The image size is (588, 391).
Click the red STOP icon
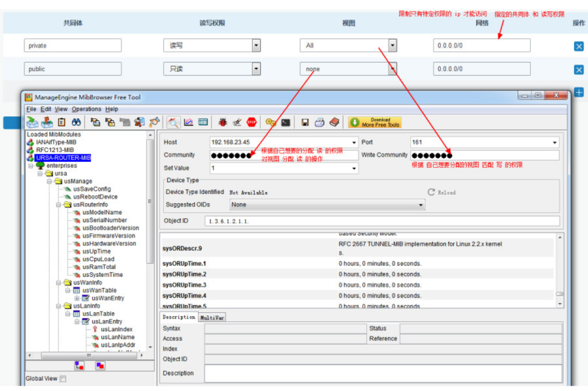click(x=252, y=122)
